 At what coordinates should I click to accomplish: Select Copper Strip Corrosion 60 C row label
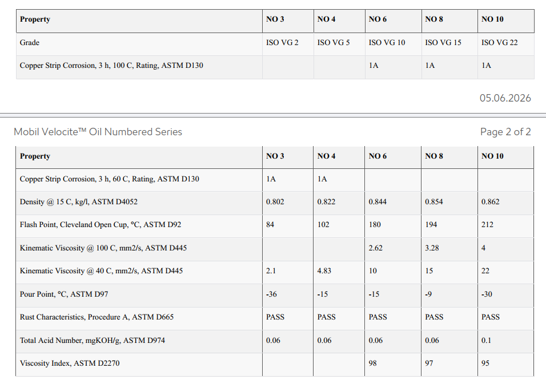tap(109, 179)
